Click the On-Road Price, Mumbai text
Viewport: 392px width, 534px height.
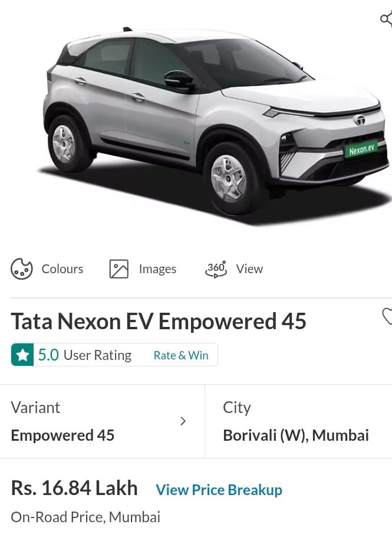(x=85, y=517)
